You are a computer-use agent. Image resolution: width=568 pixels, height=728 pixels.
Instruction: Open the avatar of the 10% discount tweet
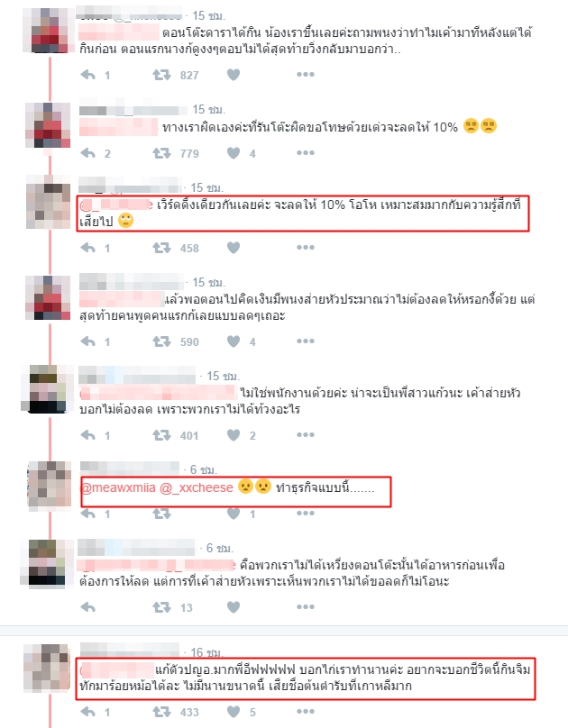point(48,125)
